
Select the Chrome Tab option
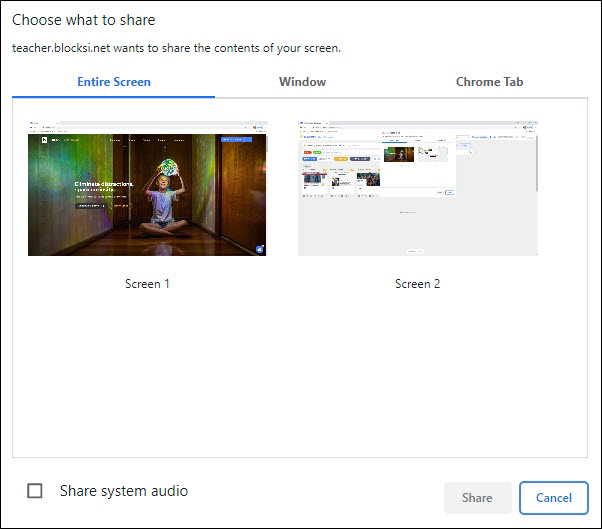[x=490, y=82]
